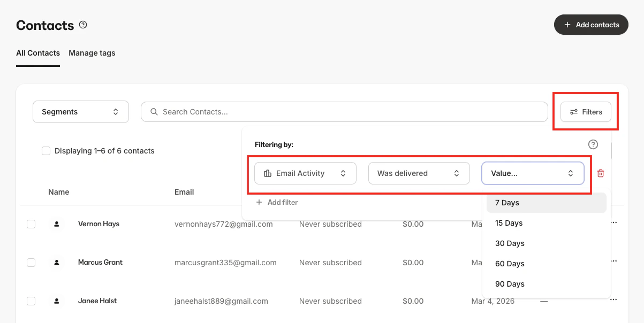This screenshot has height=323, width=644.
Task: Open contact name Marcus Grant
Action: click(100, 263)
